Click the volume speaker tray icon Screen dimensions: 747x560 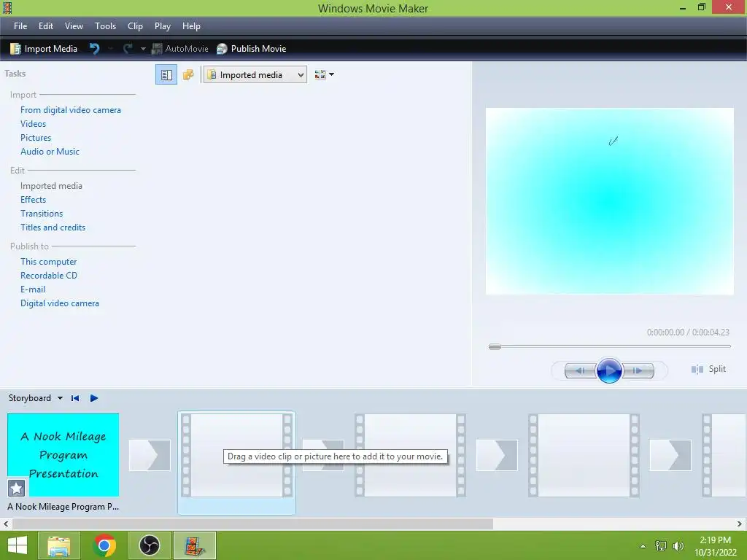[x=678, y=546]
